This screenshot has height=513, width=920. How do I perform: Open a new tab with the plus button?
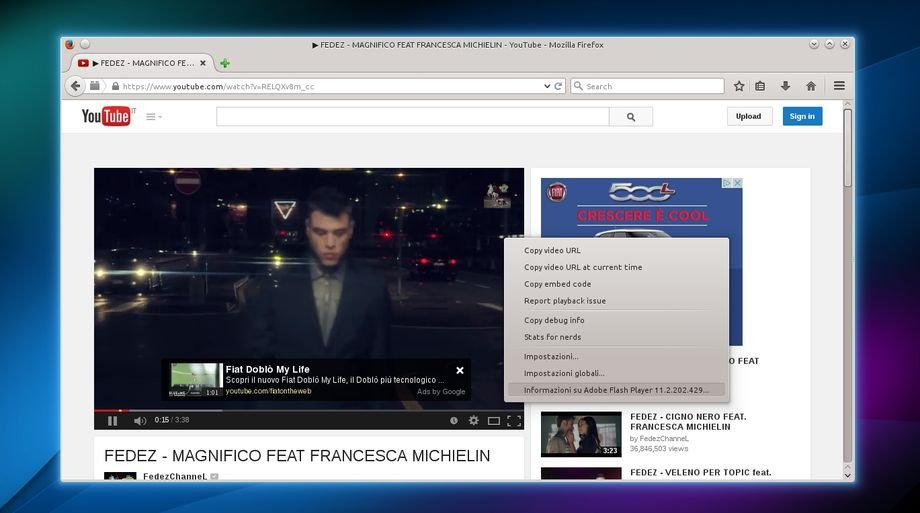[225, 63]
